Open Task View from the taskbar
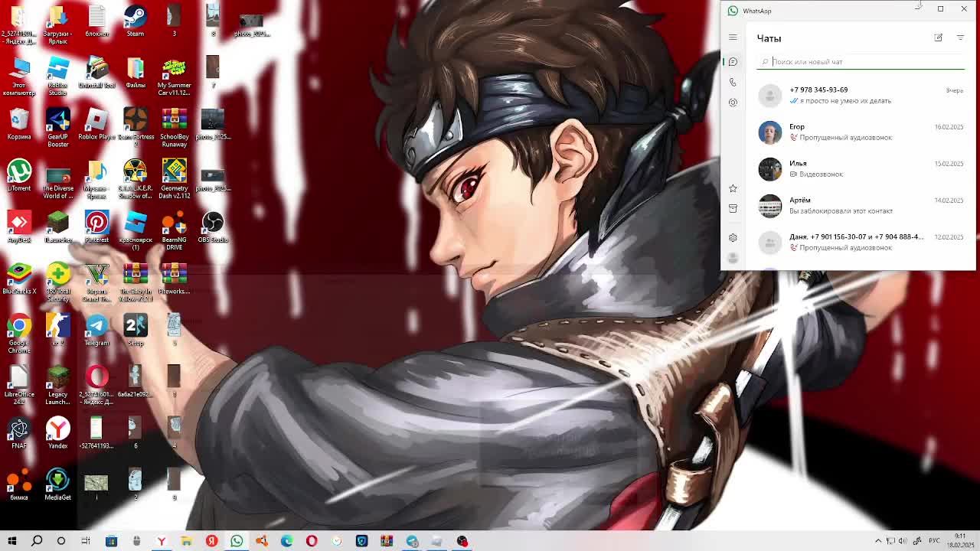Viewport: 980px width, 551px height. tap(86, 541)
